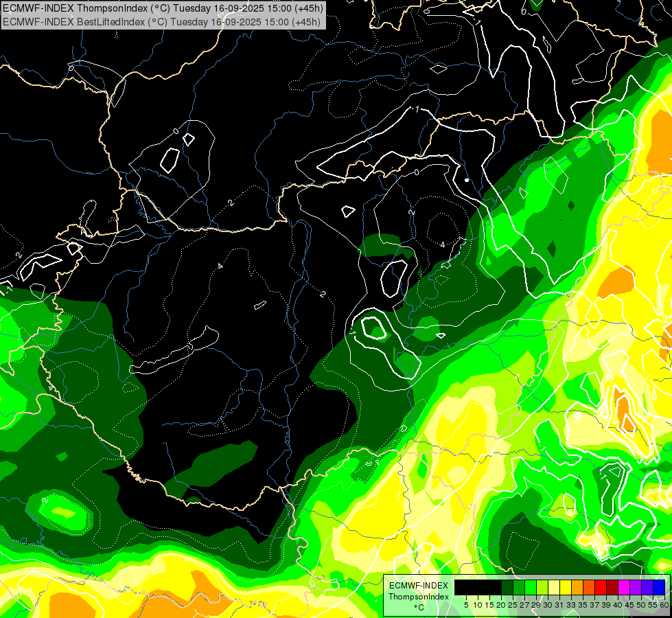The width and height of the screenshot is (672, 618).
Task: Pick the pale yellow 30–31 legend swatch
Action: [x=554, y=588]
